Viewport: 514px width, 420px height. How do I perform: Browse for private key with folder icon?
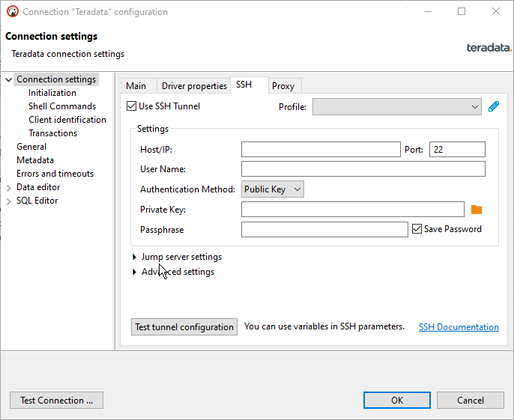click(477, 210)
